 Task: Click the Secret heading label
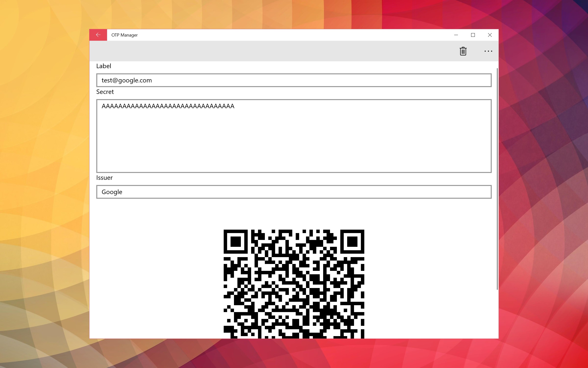pos(105,92)
